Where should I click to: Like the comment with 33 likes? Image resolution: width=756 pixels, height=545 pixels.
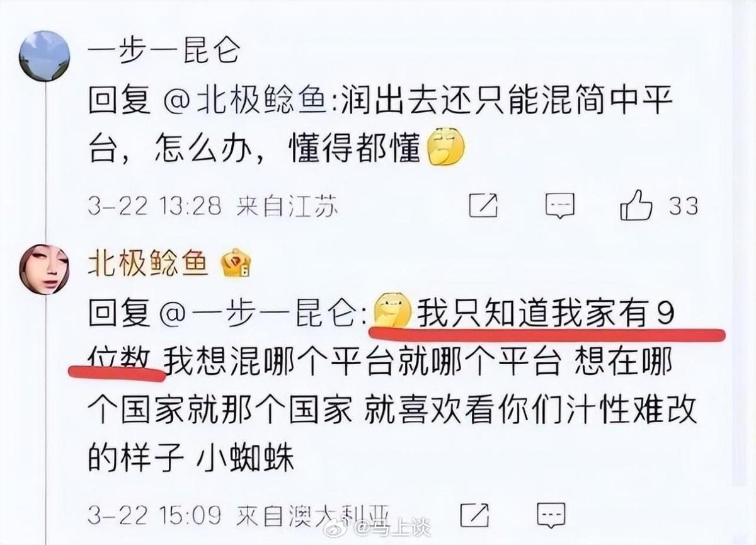pos(636,205)
